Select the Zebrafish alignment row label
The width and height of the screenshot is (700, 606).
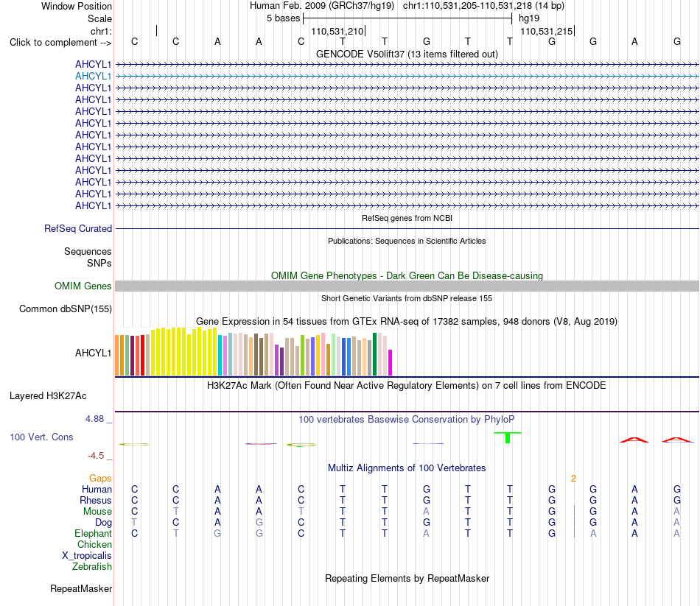click(x=92, y=567)
